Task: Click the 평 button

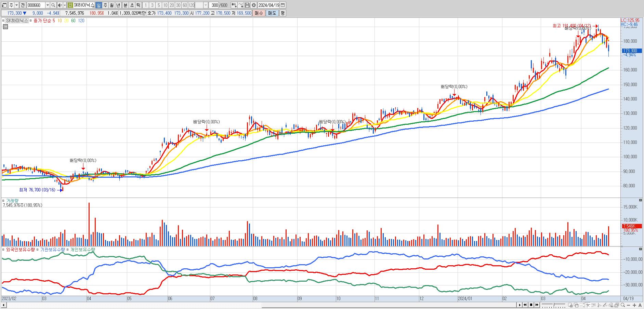Action: click(x=282, y=13)
